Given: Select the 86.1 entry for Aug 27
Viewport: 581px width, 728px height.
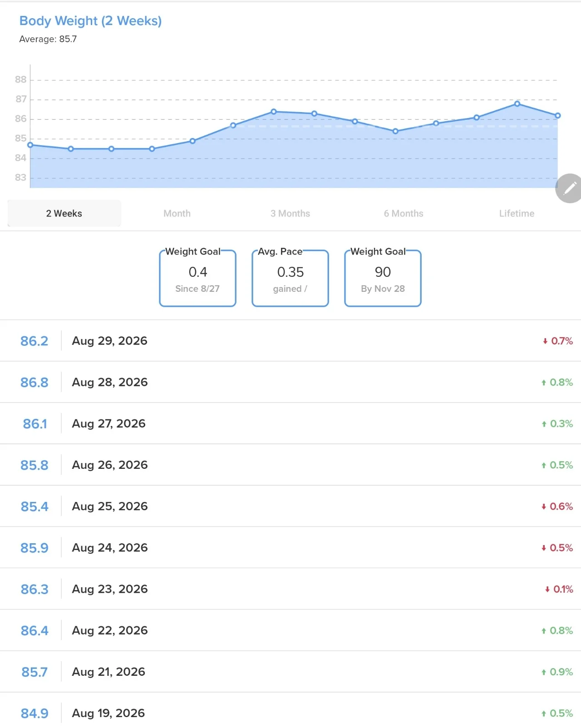Looking at the screenshot, I should [290, 423].
